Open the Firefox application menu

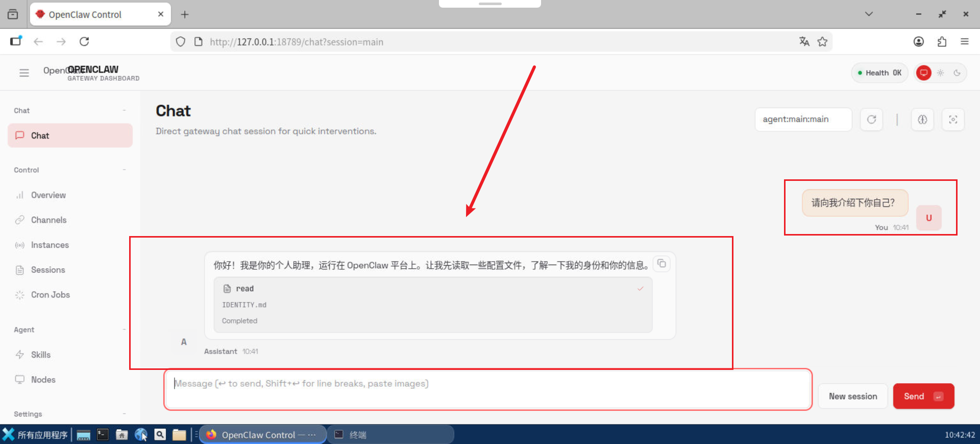[965, 42]
